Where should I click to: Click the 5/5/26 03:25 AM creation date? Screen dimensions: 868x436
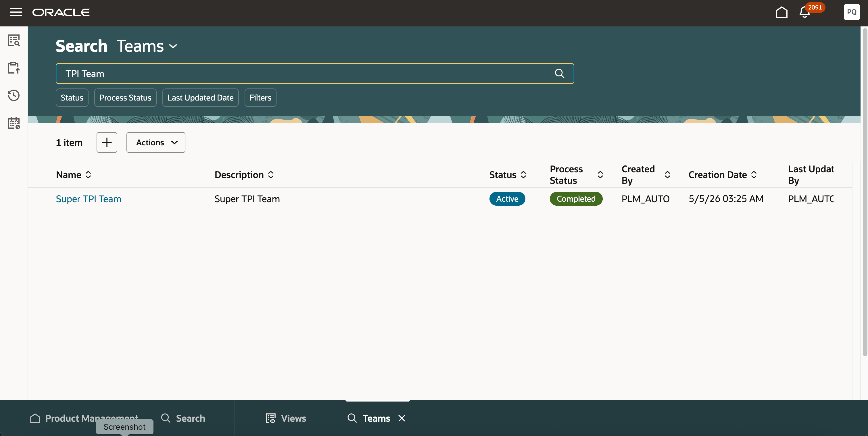726,199
